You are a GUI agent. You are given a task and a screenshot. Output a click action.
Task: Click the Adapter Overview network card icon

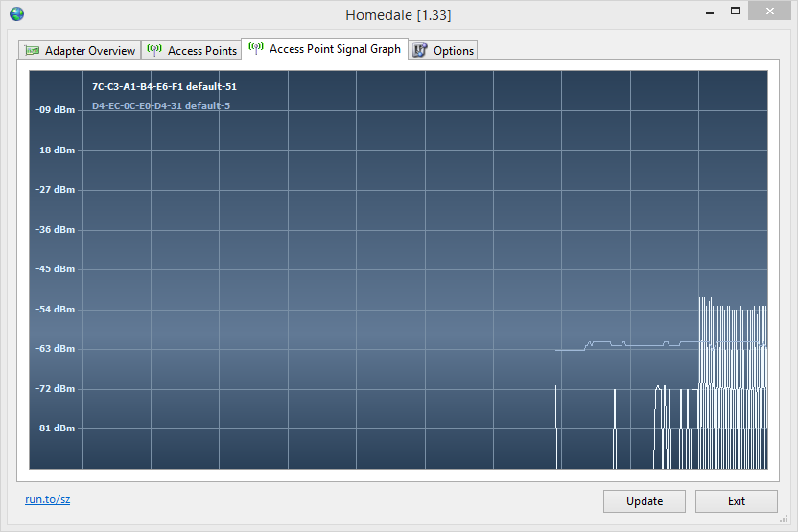pos(32,51)
